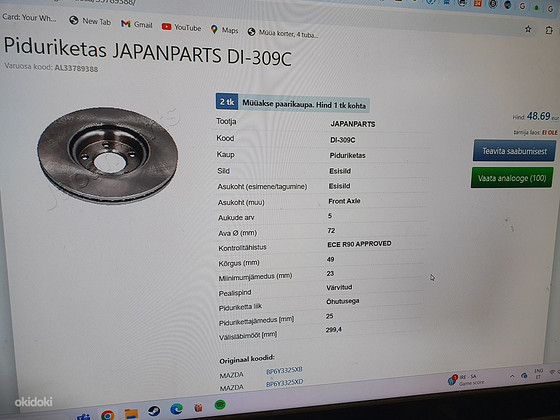
Task: Click the 'EI OLE' stock status
Action: 550,132
